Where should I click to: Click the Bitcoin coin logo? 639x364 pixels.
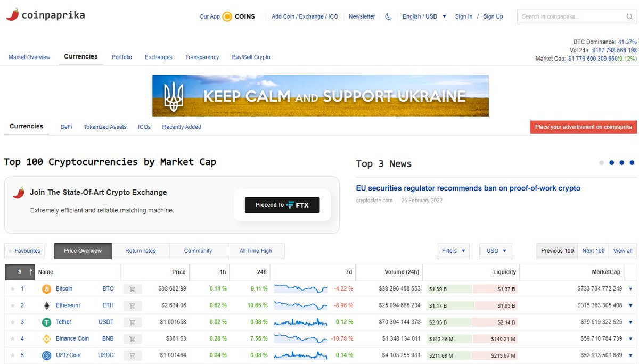tap(47, 288)
